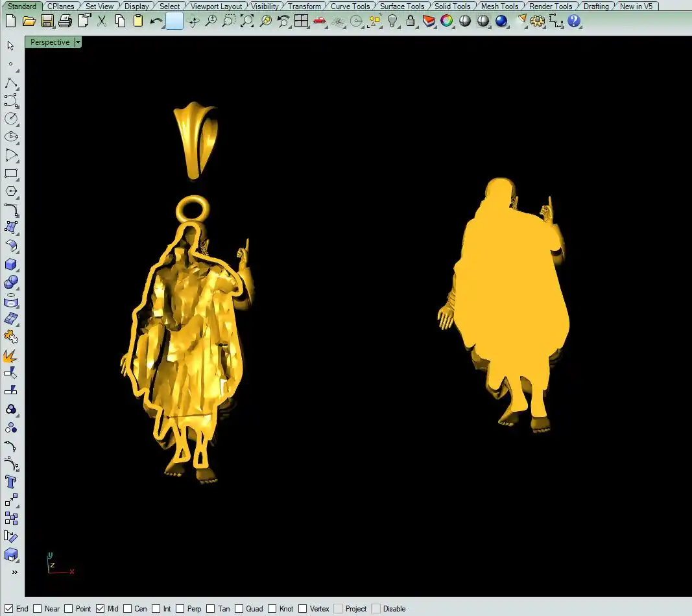
Task: Open the Perspective viewport dropdown arrow
Action: 78,42
